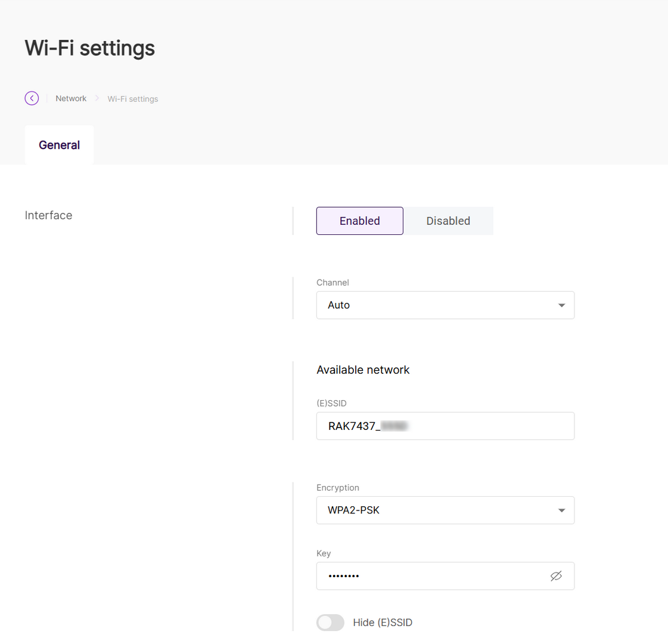The height and width of the screenshot is (644, 668).
Task: Select the Enabled interface option
Action: [359, 221]
